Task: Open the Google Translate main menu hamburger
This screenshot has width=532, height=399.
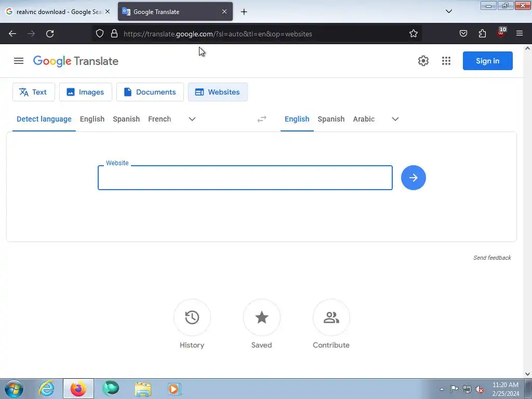Action: tap(19, 61)
